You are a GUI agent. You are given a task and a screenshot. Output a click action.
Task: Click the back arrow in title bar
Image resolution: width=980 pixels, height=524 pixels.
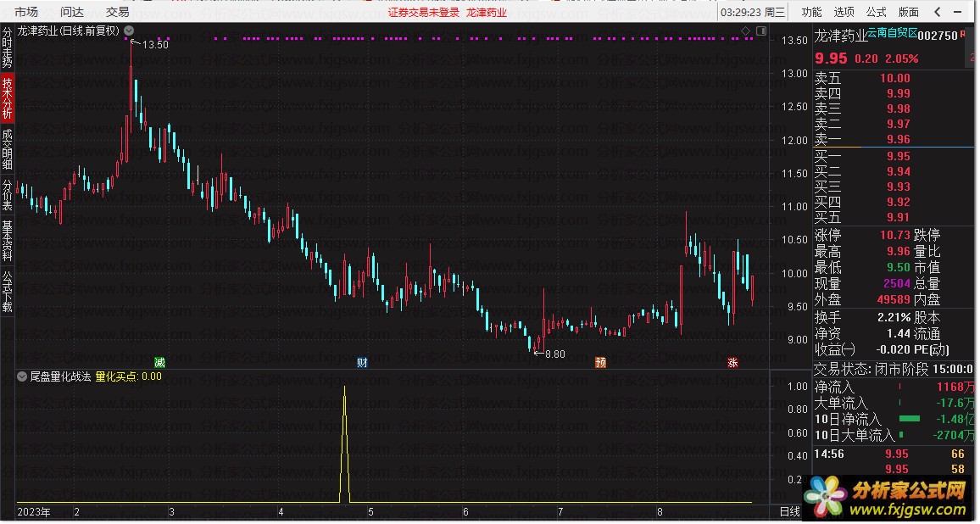[x=937, y=12]
